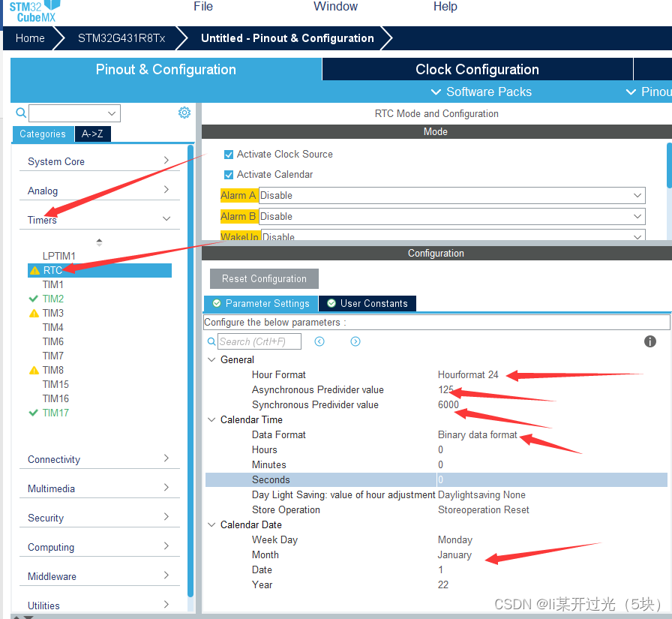The width and height of the screenshot is (672, 619).
Task: Click the User Constants tab check icon
Action: tap(331, 303)
